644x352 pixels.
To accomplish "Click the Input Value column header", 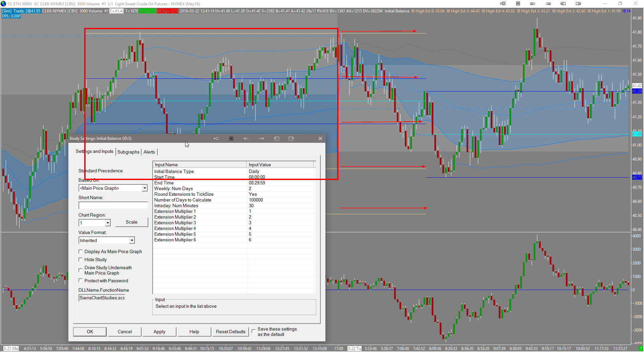I will tap(280, 165).
